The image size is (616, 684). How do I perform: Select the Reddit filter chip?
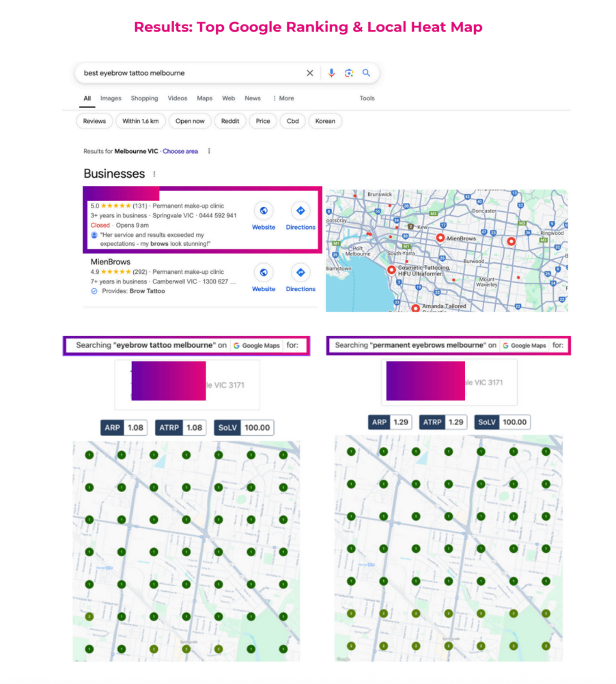tap(229, 121)
